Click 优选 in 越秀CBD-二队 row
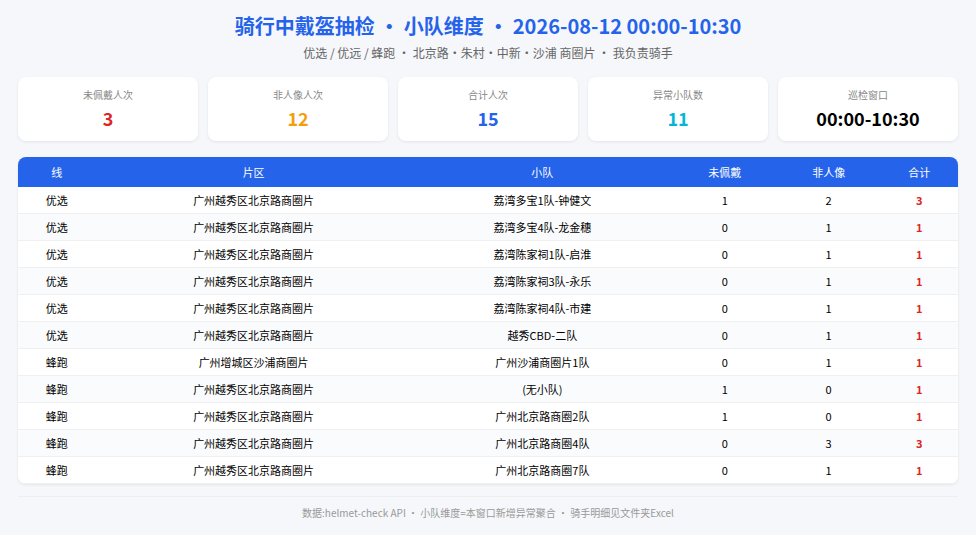 [57, 336]
